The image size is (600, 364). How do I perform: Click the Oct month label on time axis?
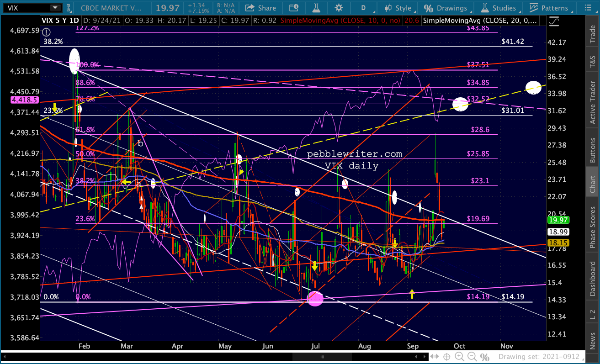pos(460,346)
